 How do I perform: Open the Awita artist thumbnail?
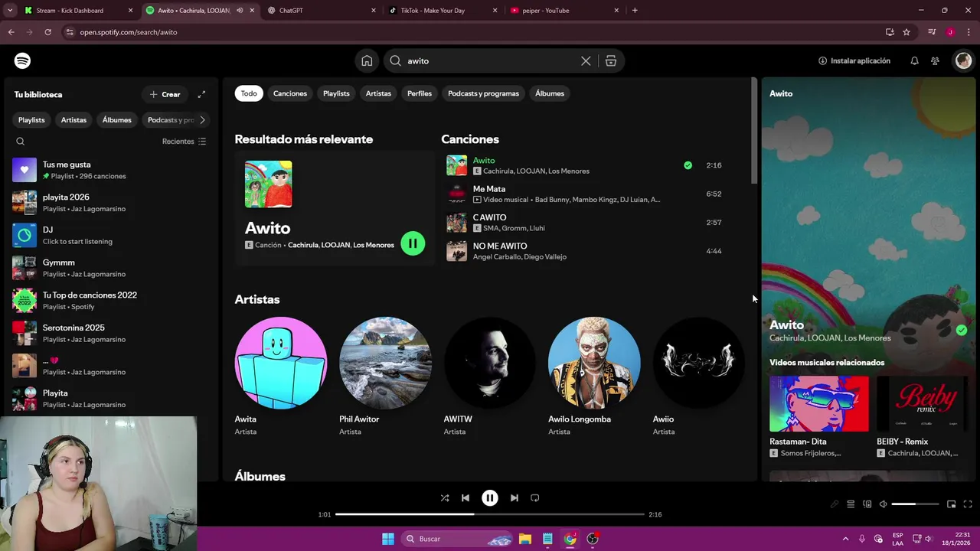pyautogui.click(x=281, y=363)
